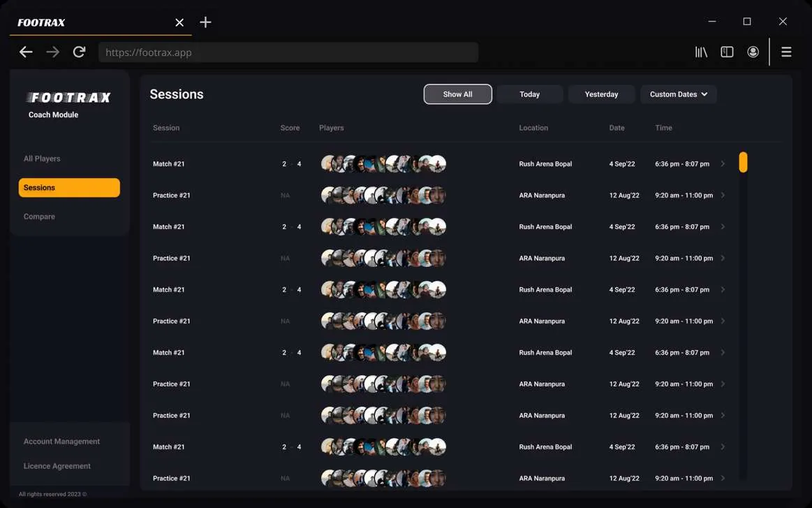Click Match #21 title in the topmost row

click(169, 164)
